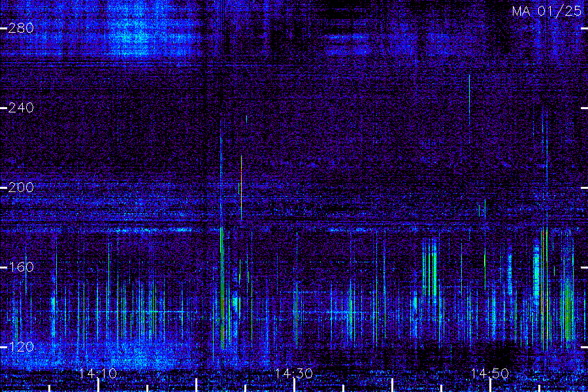Click the 200 frequency axis label
588x392 pixels.
[21, 188]
